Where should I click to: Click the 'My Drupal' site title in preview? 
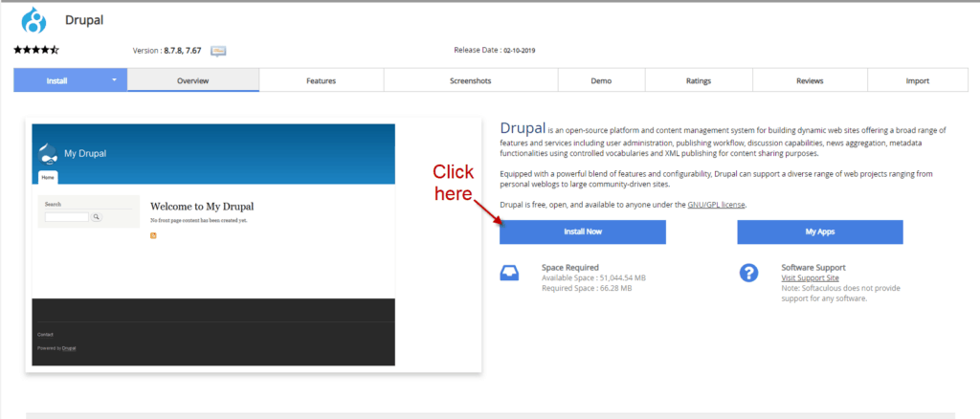(85, 154)
